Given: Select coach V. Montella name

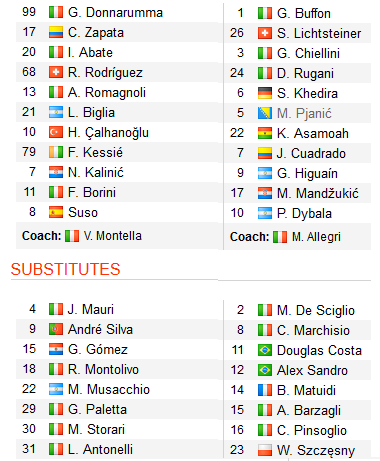Looking at the screenshot, I should coord(113,236).
